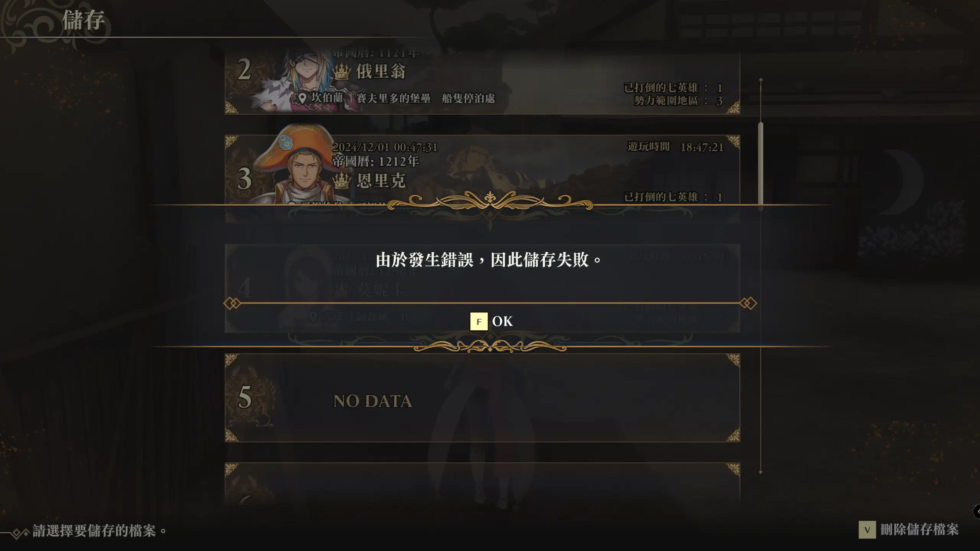Click the V key icon for delete
Screen dimensions: 980x551
pyautogui.click(x=867, y=530)
